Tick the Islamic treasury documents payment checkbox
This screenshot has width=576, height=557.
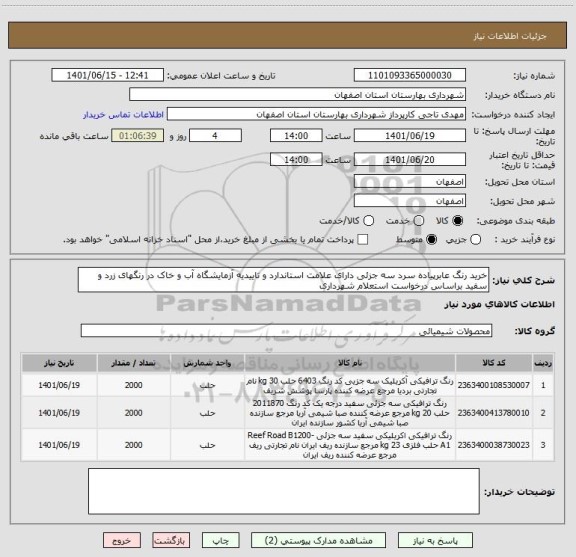[363, 240]
